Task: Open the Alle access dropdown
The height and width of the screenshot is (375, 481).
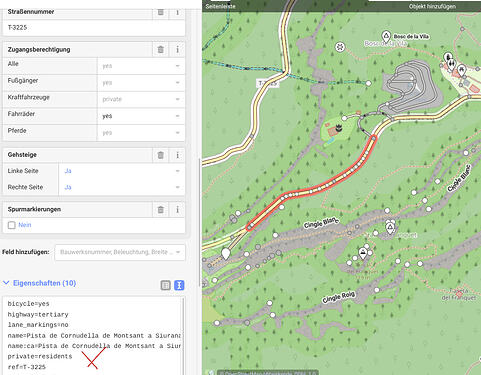Action: pos(141,66)
